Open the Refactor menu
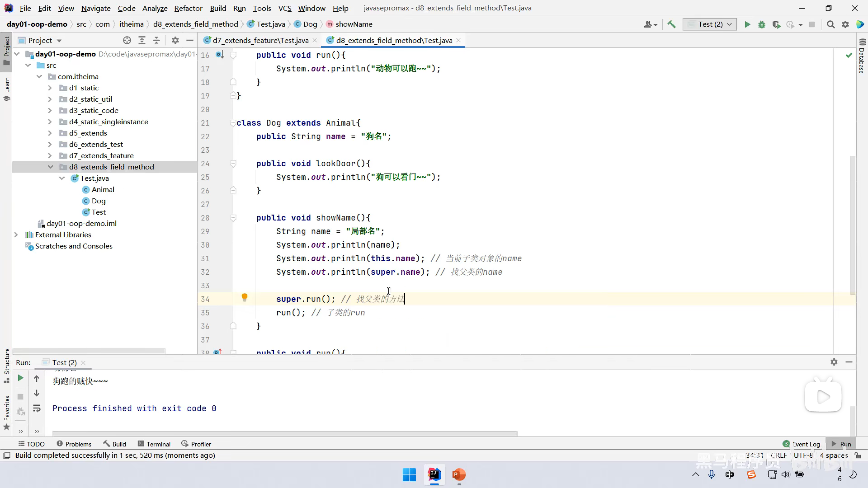The height and width of the screenshot is (488, 868). [188, 8]
